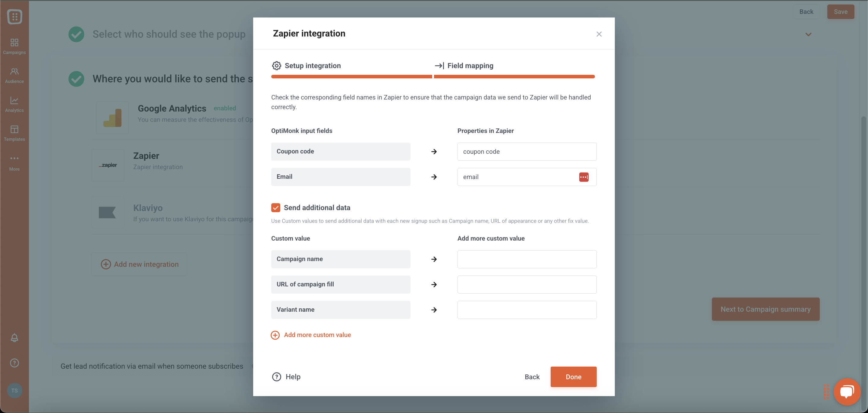The height and width of the screenshot is (413, 868).
Task: Click the coupon code Zapier property field
Action: (x=527, y=152)
